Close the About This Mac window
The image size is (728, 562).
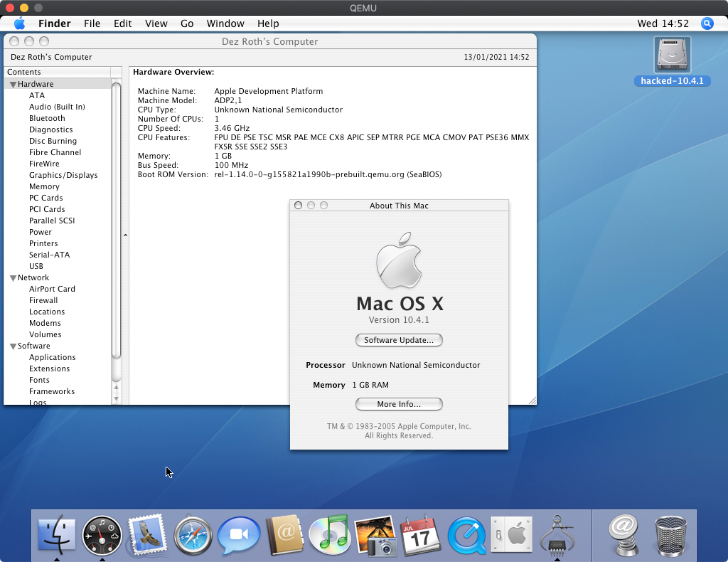(x=298, y=206)
